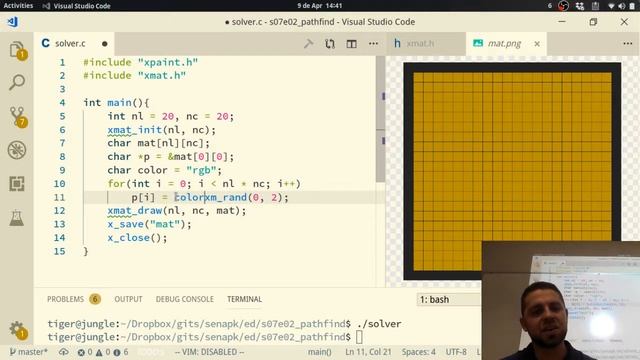
Task: Click 'Ln 11, Col 21' in status bar
Action: point(368,352)
